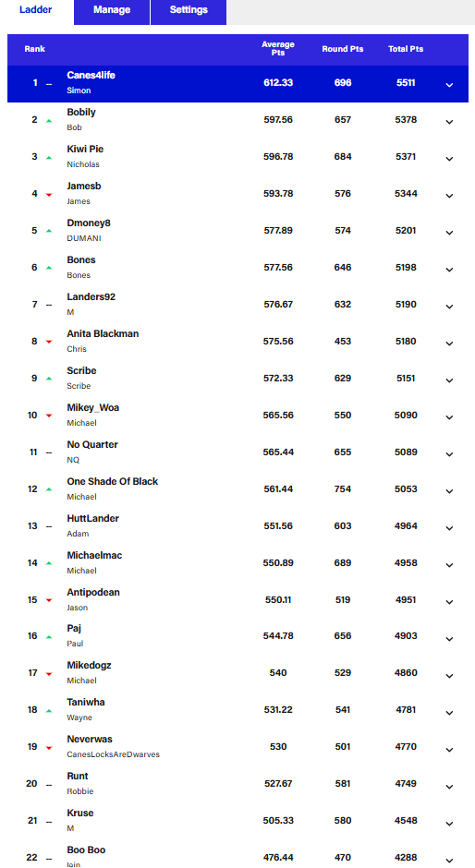This screenshot has height=868, width=475.
Task: Expand Canes4life row chevron
Action: pyautogui.click(x=449, y=85)
